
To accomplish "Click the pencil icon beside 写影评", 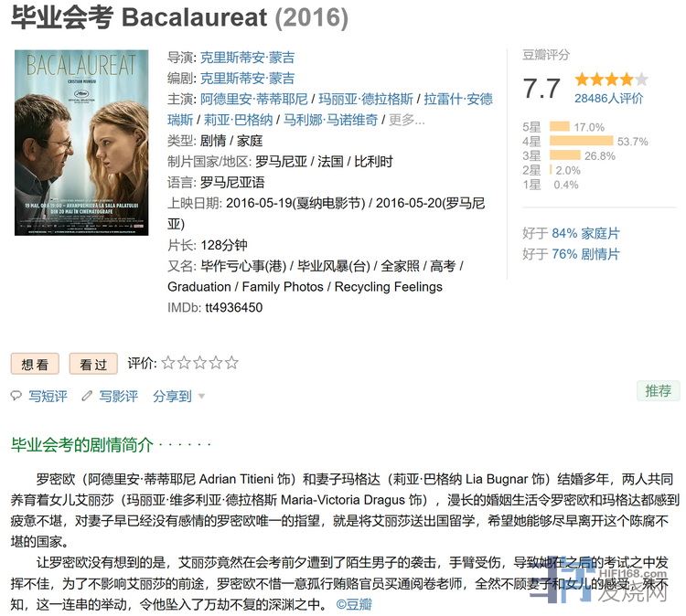I will [87, 396].
